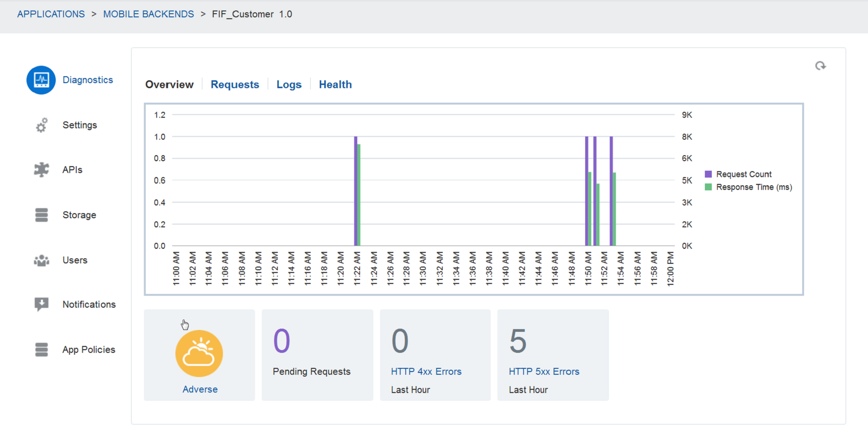Viewport: 868px width, 435px height.
Task: Go to the Overview tab
Action: (x=169, y=84)
